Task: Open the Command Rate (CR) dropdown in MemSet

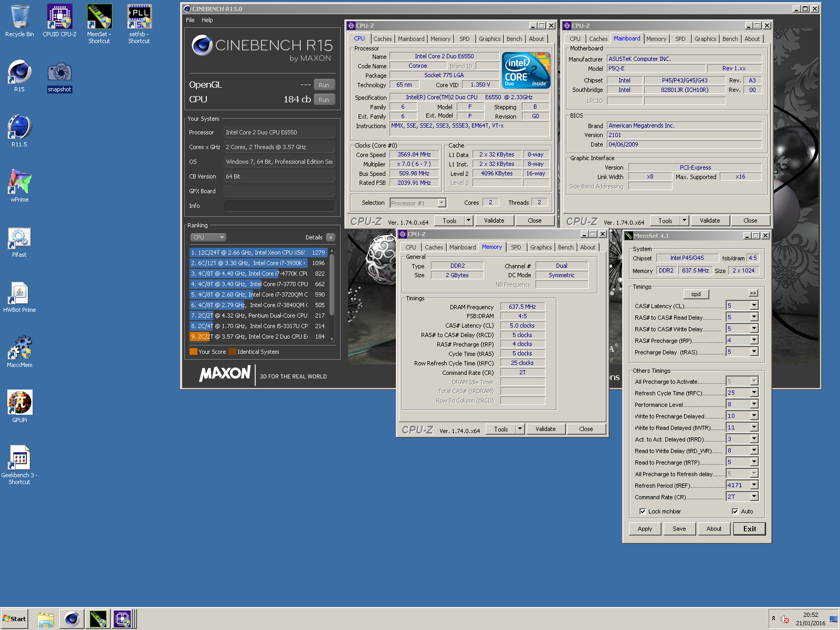Action: point(754,497)
